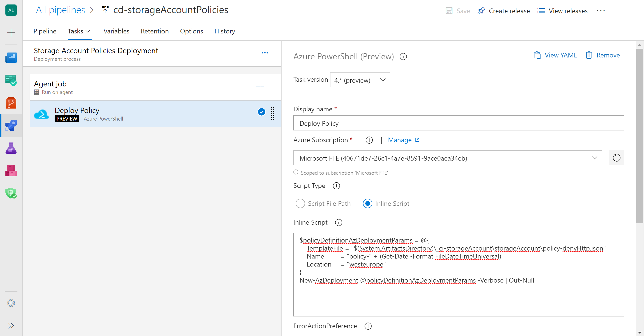This screenshot has height=336, width=644.
Task: Click the Azure PowerShell task icon
Action: pos(41,113)
